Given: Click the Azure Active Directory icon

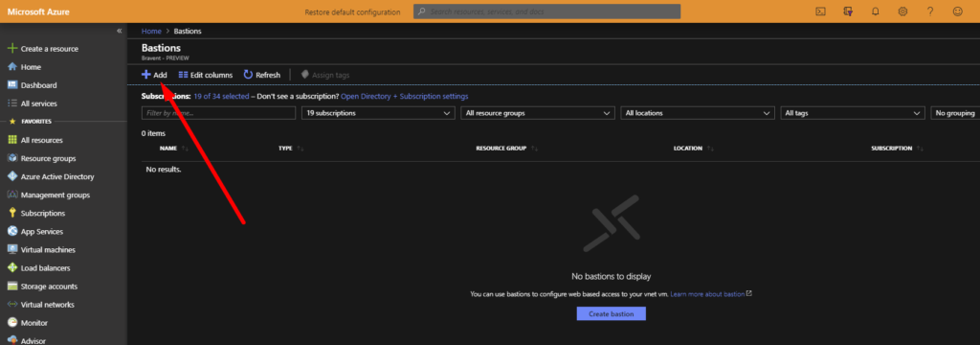Looking at the screenshot, I should tap(11, 176).
